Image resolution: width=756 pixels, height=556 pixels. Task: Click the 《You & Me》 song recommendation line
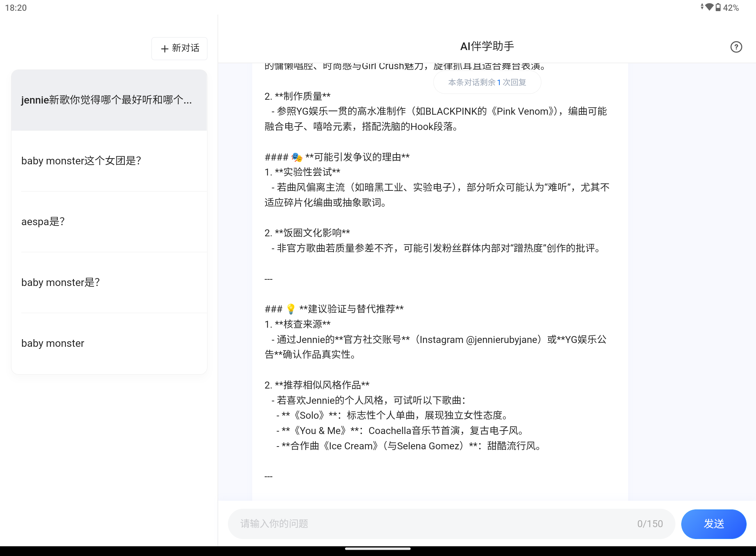(x=400, y=431)
